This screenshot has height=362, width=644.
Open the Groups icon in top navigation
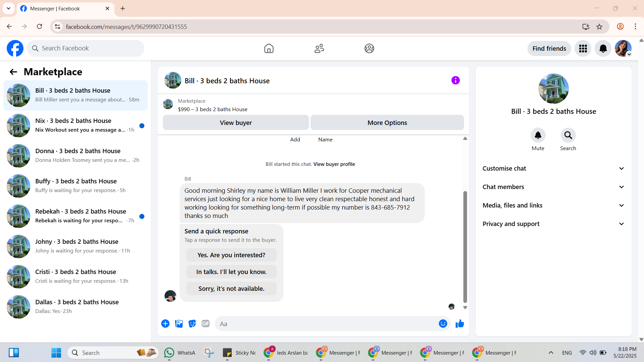tap(369, 48)
